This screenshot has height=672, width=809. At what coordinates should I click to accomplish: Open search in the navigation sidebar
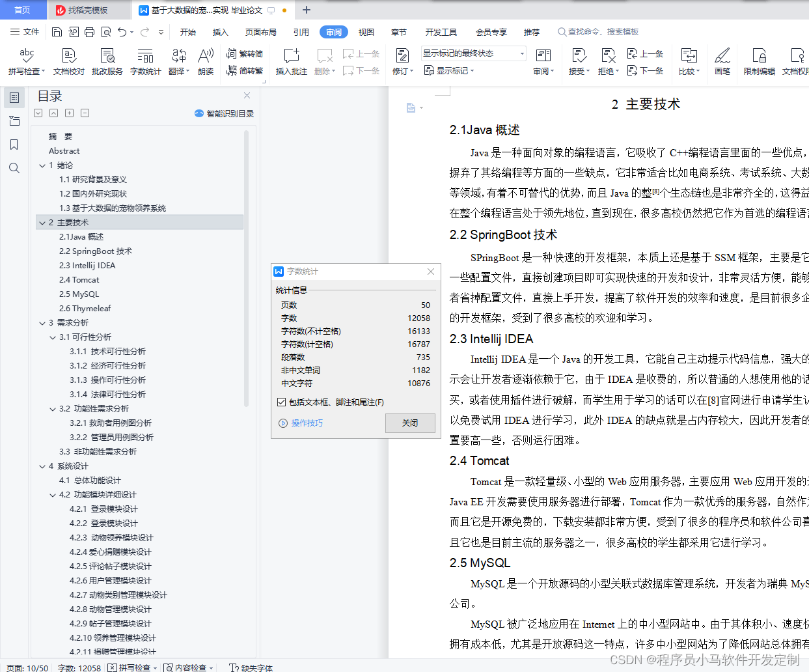click(x=14, y=168)
